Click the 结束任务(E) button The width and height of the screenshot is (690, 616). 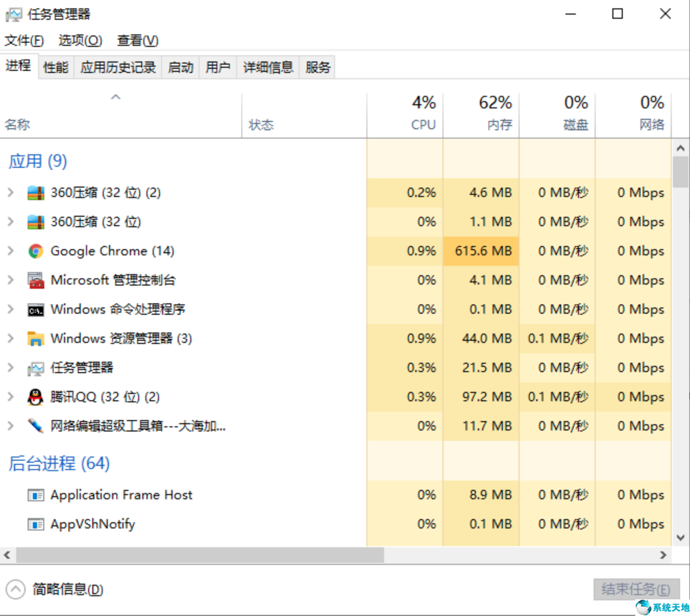tap(636, 589)
